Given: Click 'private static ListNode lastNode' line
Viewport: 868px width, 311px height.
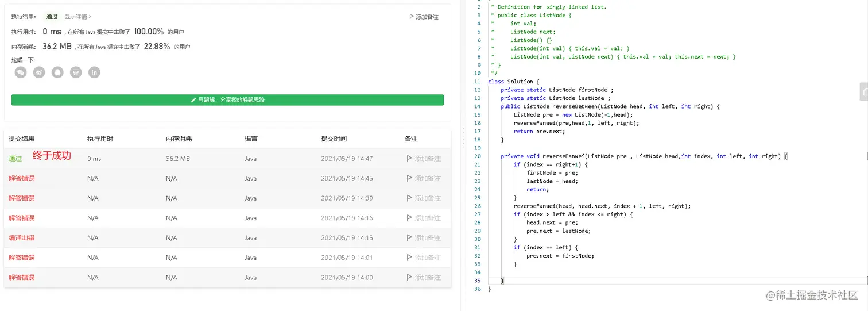Looking at the screenshot, I should 555,98.
